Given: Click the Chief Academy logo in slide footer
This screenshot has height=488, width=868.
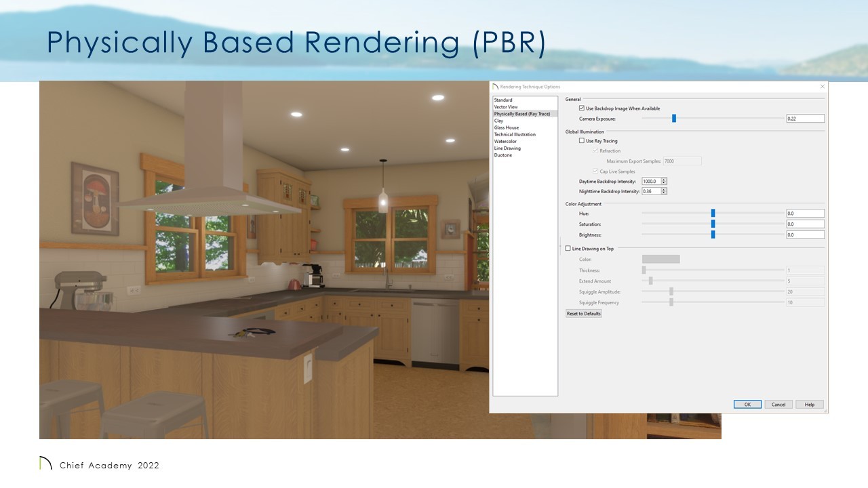Looking at the screenshot, I should coord(45,464).
